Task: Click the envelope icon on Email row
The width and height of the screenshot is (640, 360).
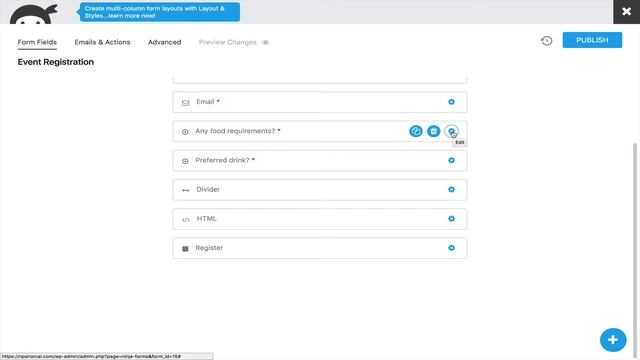Action: pyautogui.click(x=186, y=103)
